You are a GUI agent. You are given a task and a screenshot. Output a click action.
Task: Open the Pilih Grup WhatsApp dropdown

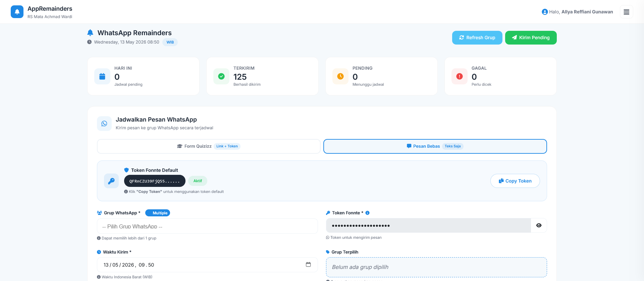coord(207,226)
